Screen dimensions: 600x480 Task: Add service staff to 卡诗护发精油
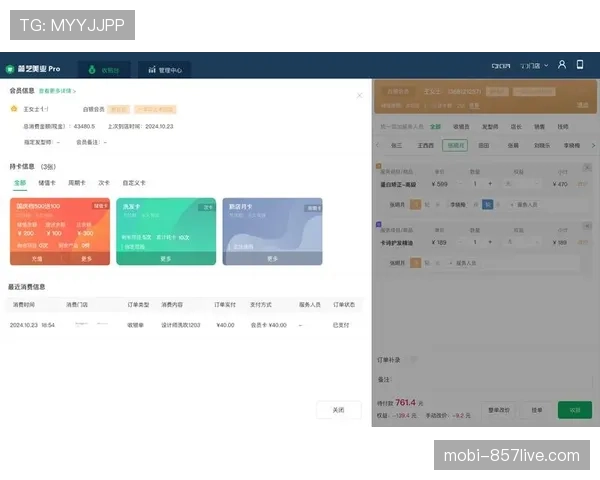pyautogui.click(x=463, y=263)
